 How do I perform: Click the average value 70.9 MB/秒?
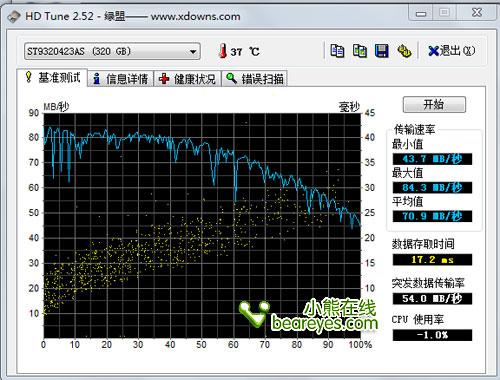pos(432,216)
